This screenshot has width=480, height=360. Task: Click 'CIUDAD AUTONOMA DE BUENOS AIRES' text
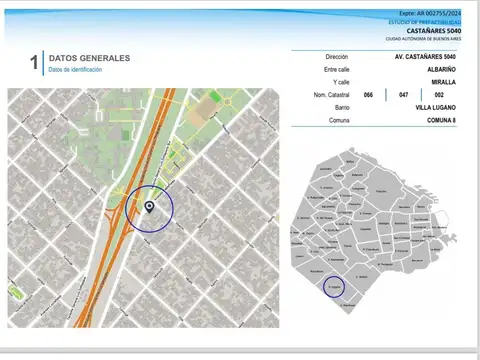point(423,39)
